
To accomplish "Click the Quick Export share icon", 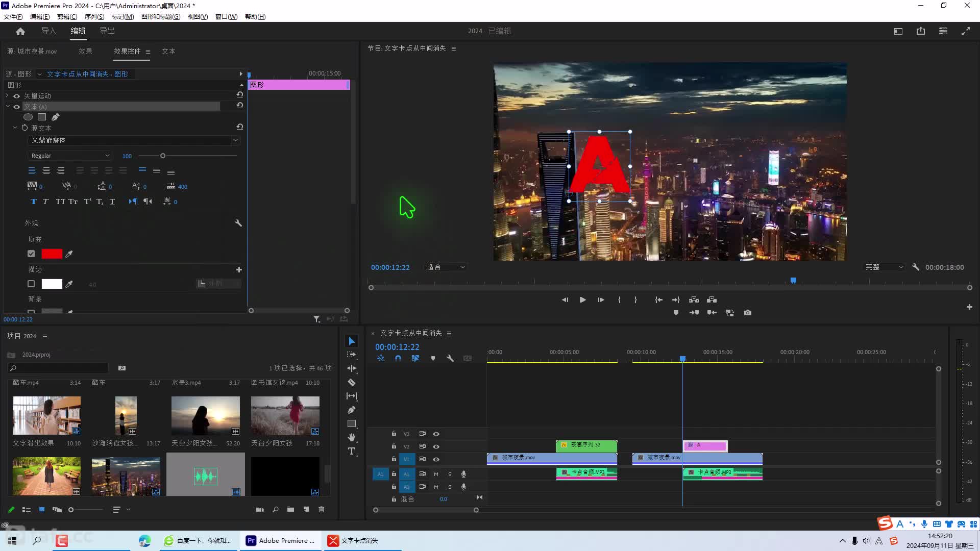I will click(921, 31).
